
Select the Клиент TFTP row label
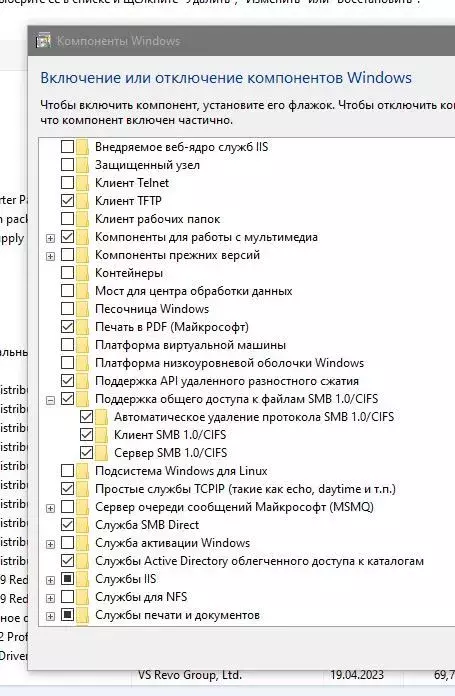[x=128, y=201]
